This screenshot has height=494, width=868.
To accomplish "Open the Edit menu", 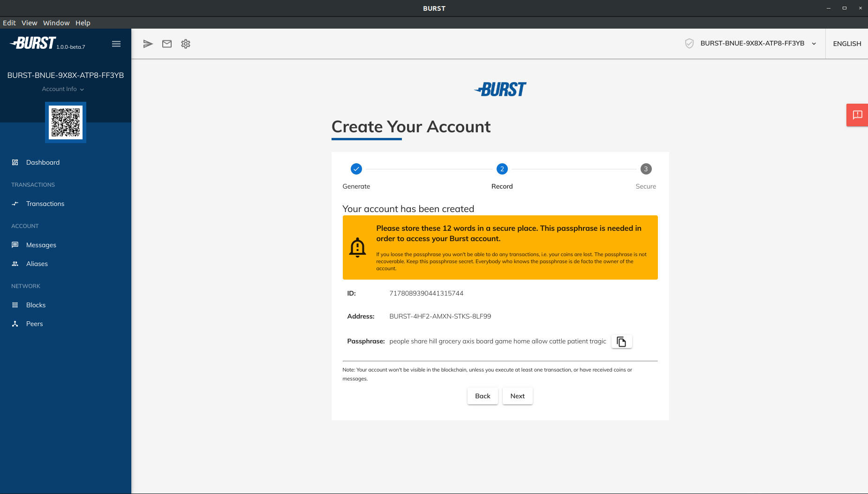I will tap(9, 23).
